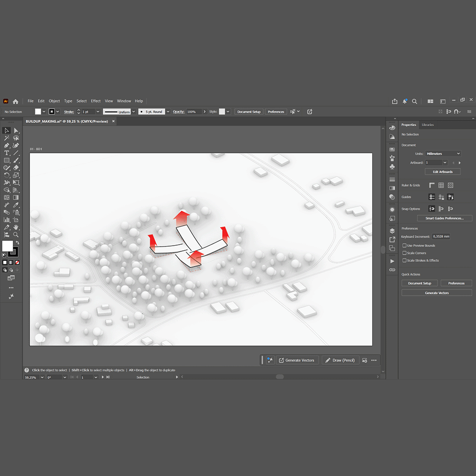Select the Curvature tool
Screen dimensions: 476x476
coord(16,145)
